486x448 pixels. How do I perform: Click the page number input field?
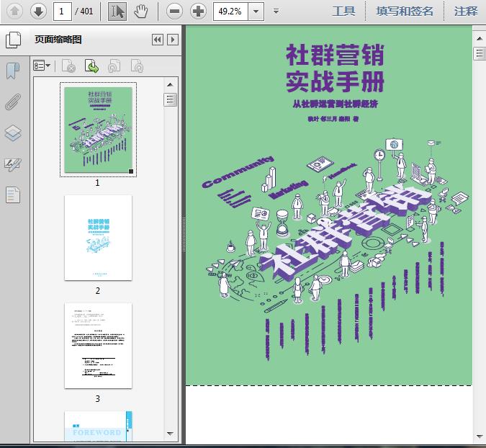63,12
